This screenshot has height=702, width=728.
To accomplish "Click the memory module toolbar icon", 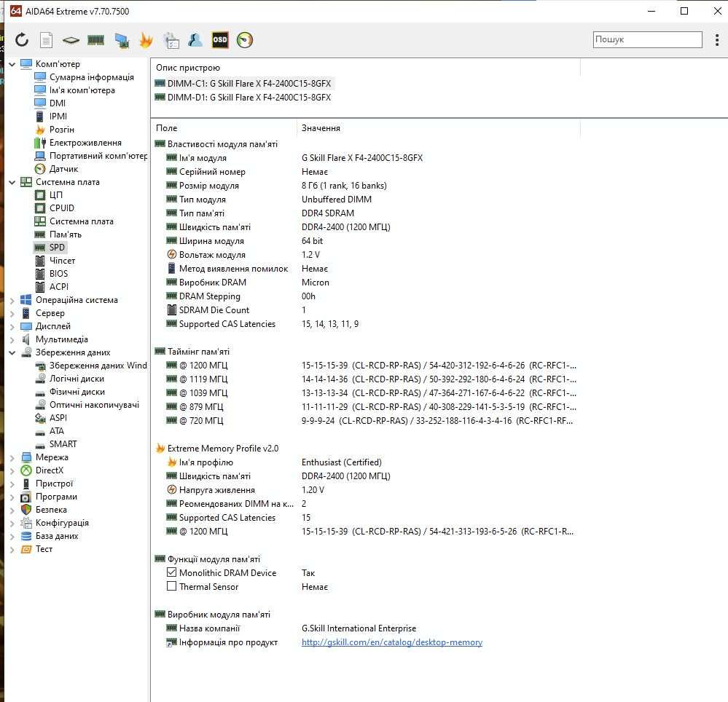I will pyautogui.click(x=95, y=40).
